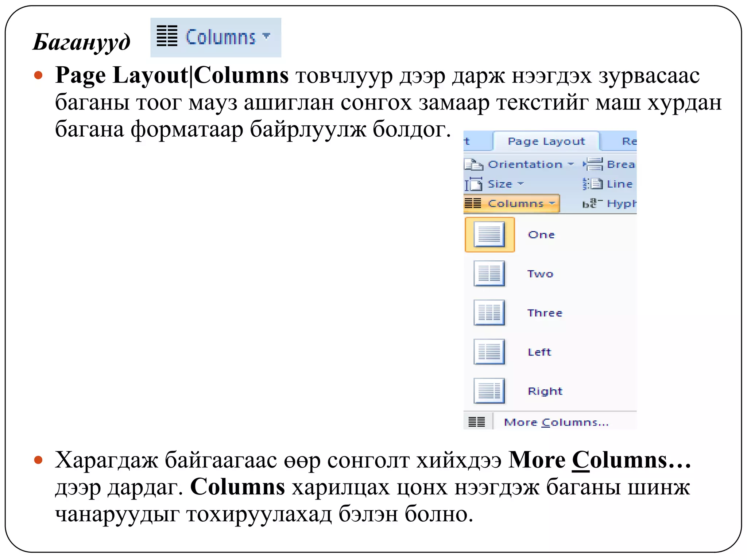Select the Three columns layout icon
The width and height of the screenshot is (747, 560).
pos(489,312)
